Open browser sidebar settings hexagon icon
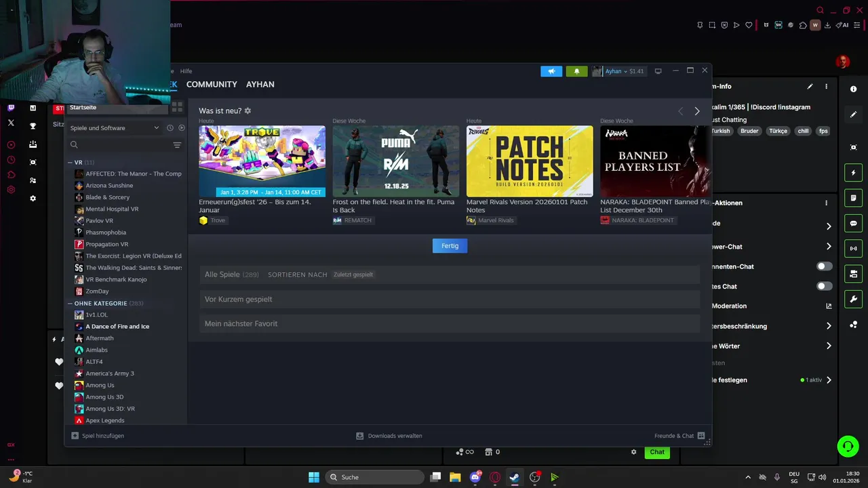Screen dimensions: 868x488 [x=11, y=190]
